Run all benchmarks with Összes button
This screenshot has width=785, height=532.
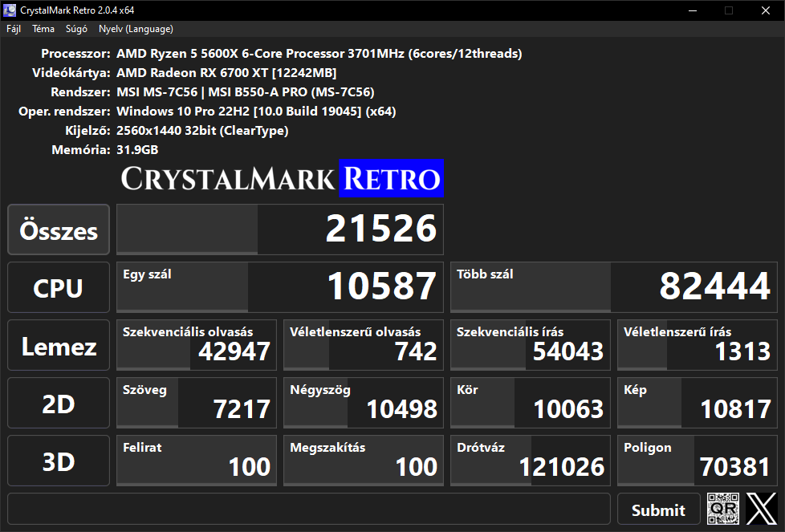(x=59, y=229)
